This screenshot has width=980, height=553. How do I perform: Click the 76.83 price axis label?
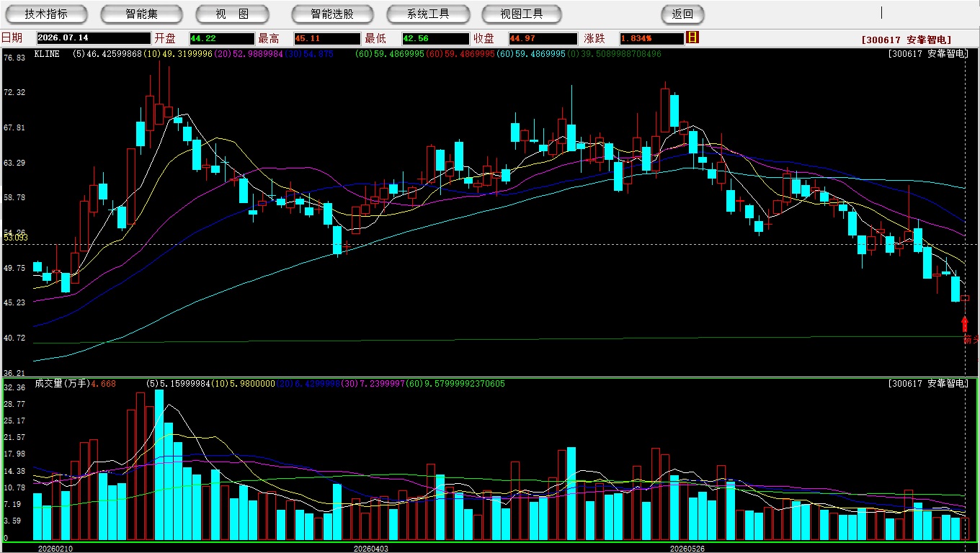coord(14,58)
